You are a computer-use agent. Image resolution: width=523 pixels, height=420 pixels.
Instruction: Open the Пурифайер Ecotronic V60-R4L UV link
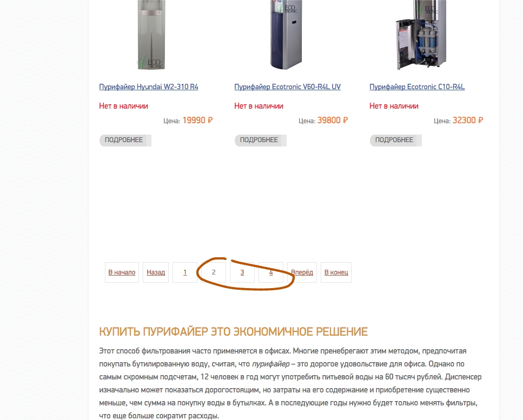click(x=287, y=86)
